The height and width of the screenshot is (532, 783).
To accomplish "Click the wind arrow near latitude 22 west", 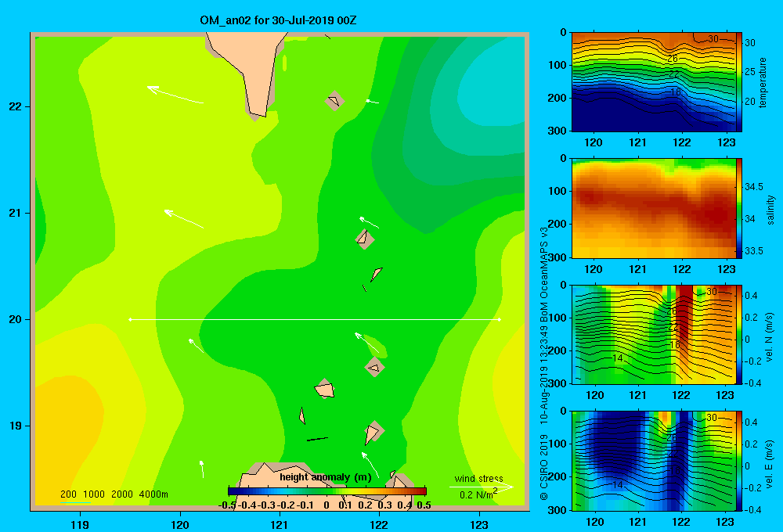I will click(x=175, y=95).
